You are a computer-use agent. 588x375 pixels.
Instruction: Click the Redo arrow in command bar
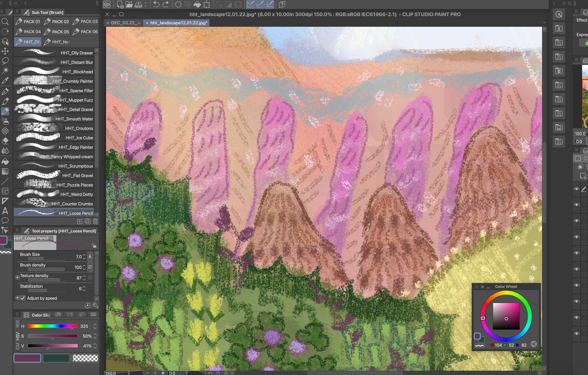[x=166, y=4]
